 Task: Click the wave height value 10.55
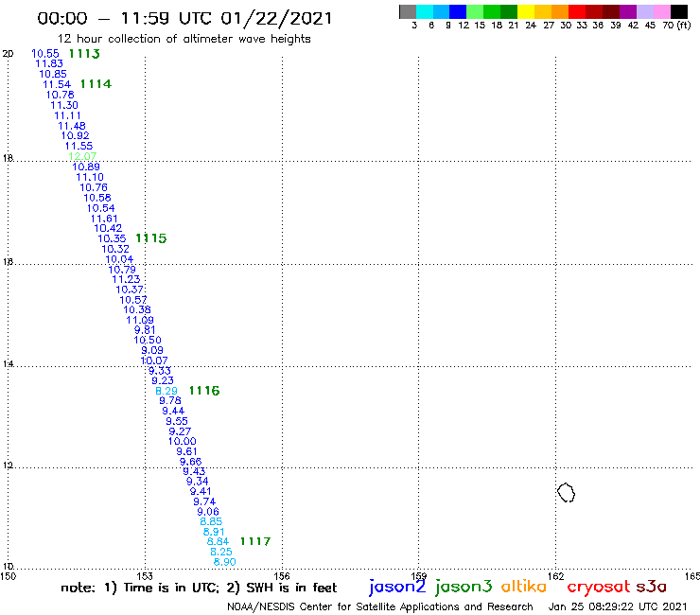click(x=45, y=54)
